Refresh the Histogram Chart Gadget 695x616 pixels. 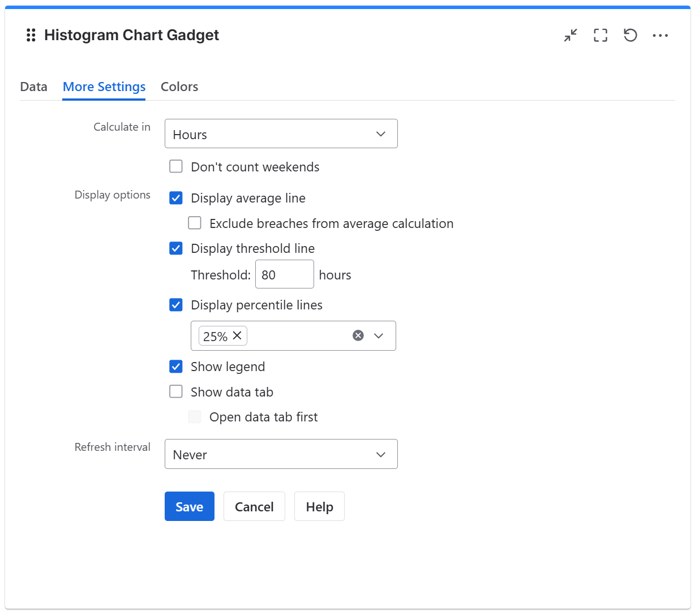[630, 35]
